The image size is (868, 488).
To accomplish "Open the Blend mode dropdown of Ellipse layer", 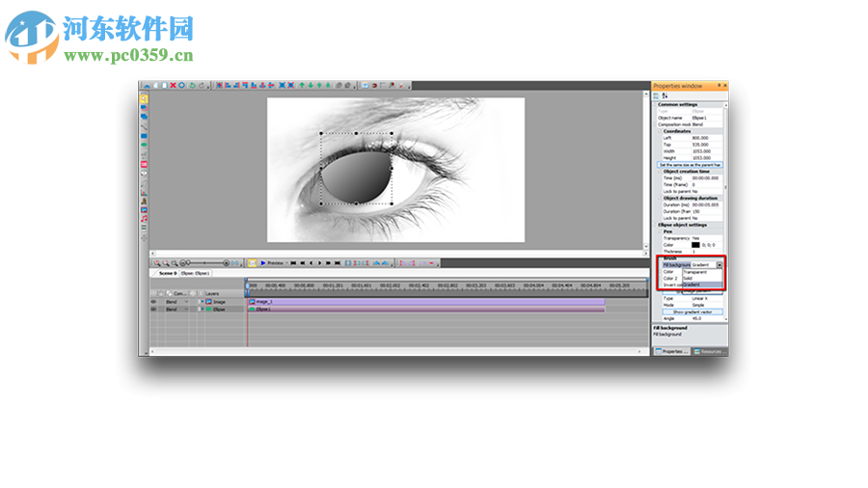I will tap(186, 310).
